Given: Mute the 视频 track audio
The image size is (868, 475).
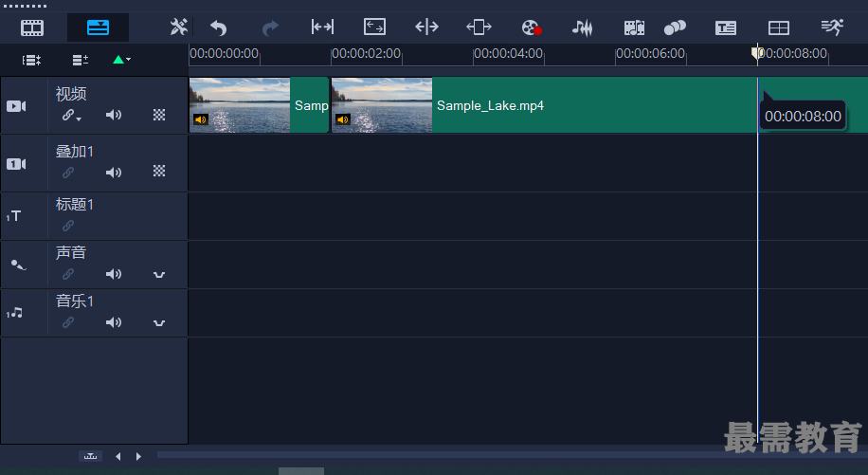Looking at the screenshot, I should pyautogui.click(x=114, y=115).
